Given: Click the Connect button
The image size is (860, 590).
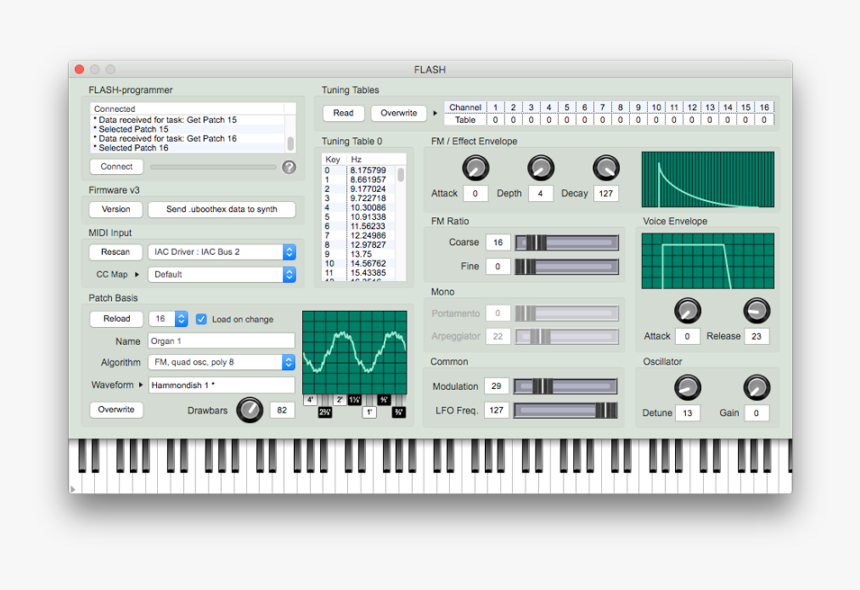Looking at the screenshot, I should pos(116,167).
